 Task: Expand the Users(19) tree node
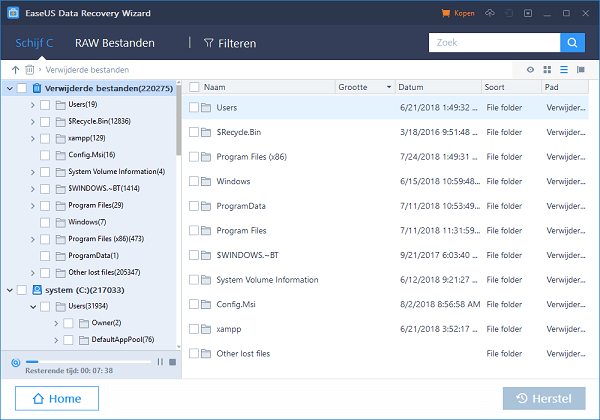[33, 105]
